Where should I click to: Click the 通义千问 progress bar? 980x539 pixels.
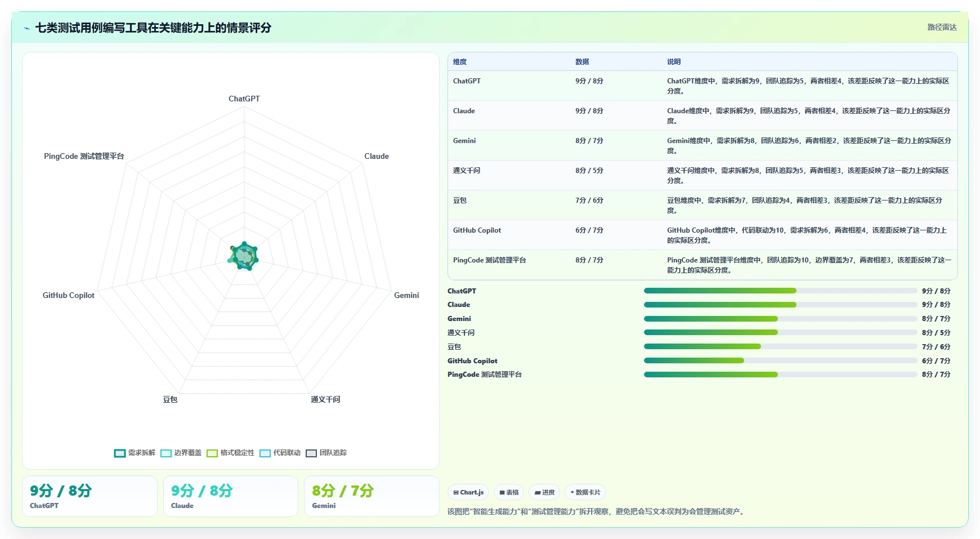pos(780,332)
